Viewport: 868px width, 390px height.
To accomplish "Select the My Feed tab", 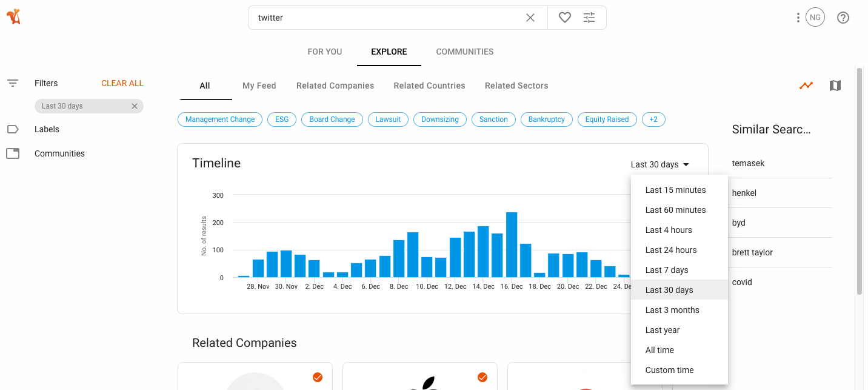I will coord(259,86).
